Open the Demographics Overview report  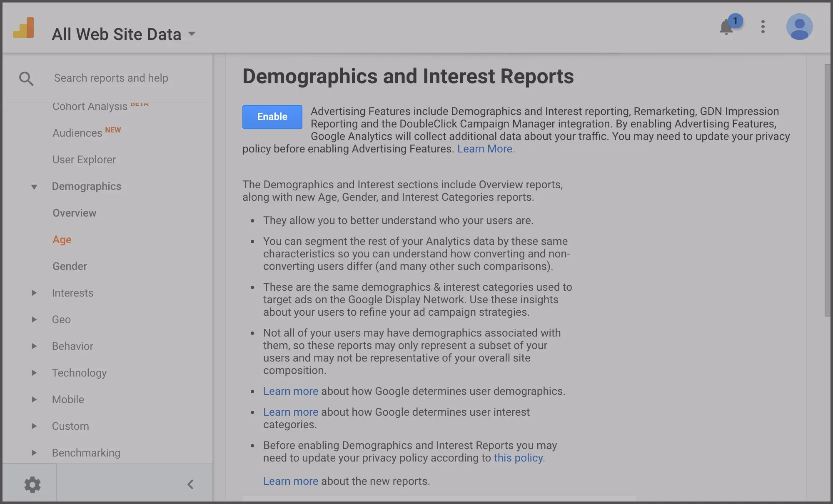pyautogui.click(x=74, y=213)
